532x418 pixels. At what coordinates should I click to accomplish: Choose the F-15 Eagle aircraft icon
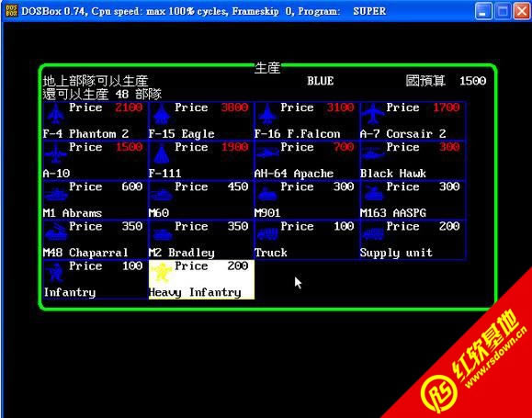coord(162,114)
